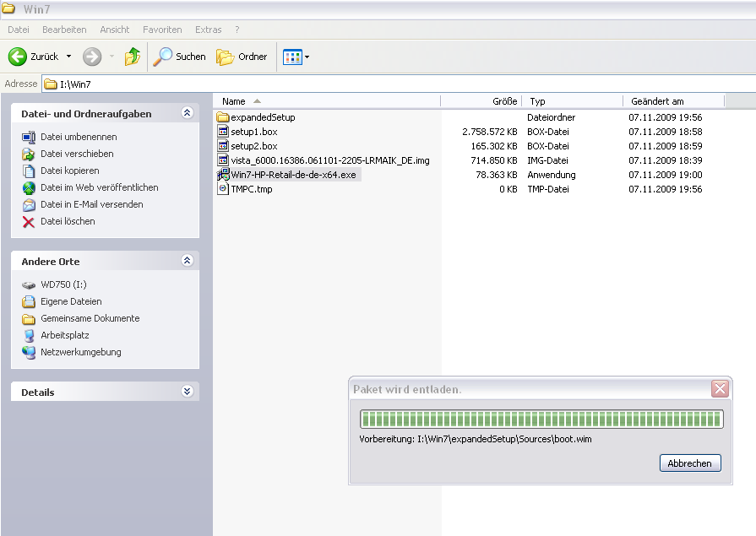Open the views layout dropdown
The image size is (756, 536).
tap(307, 57)
